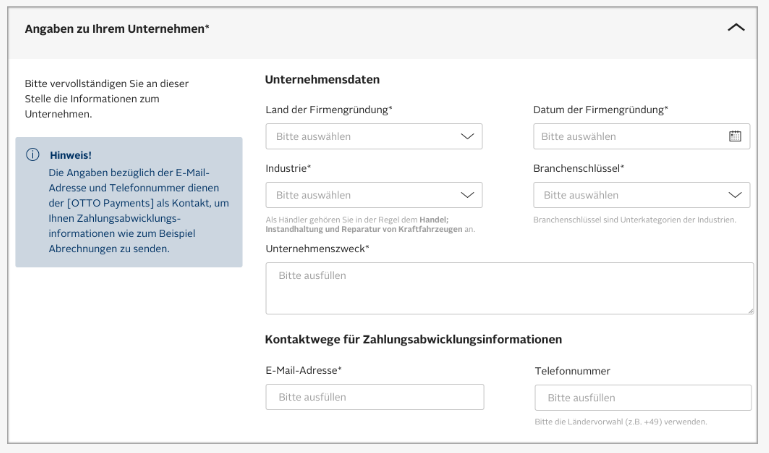Click the Kontaktwege für Zahlungsabwicklungsinformationen heading
This screenshot has width=769, height=453.
click(x=413, y=340)
